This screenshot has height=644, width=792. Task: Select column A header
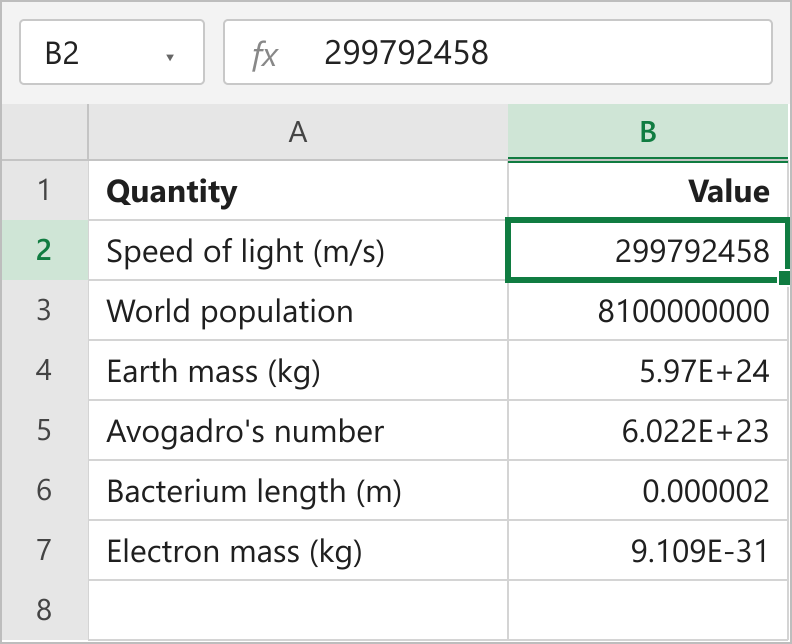click(298, 132)
